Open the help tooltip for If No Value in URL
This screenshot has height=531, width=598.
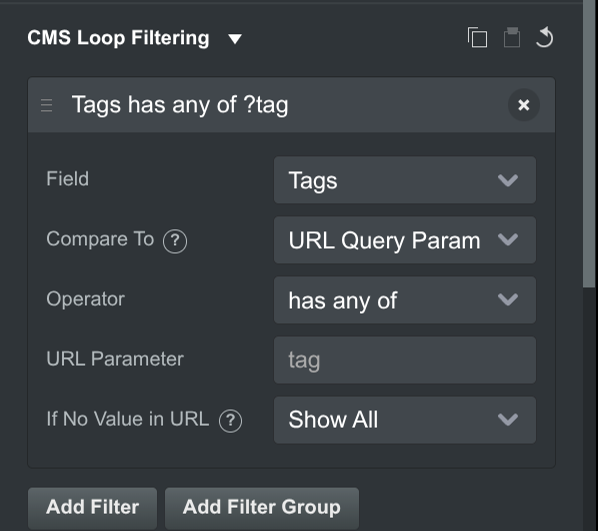[230, 420]
